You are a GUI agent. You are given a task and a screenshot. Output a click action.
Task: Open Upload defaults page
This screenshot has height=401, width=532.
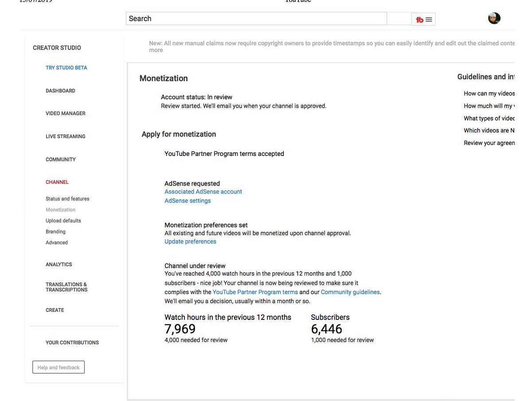click(x=63, y=221)
